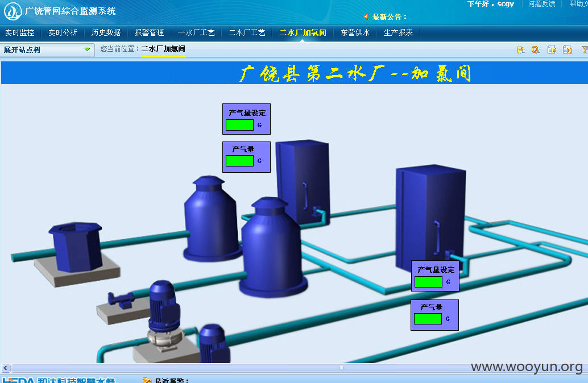
Task: Click the system logo icon
Action: [x=13, y=11]
